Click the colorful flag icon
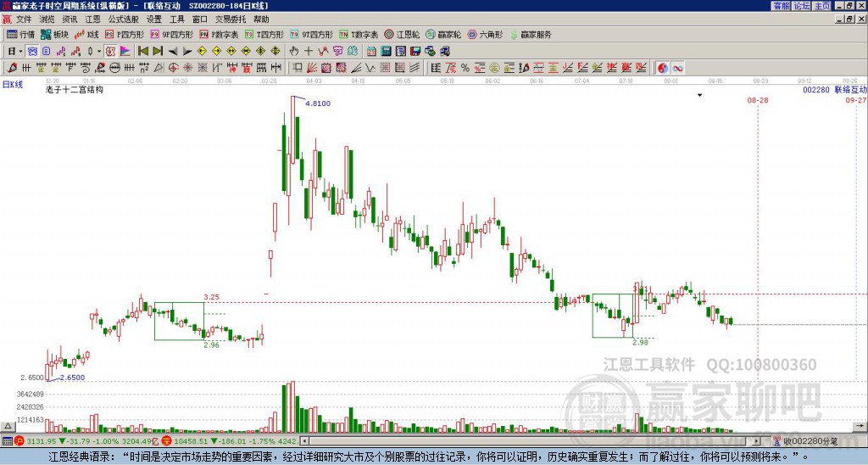Viewport: 868px width, 465px height. (125, 52)
